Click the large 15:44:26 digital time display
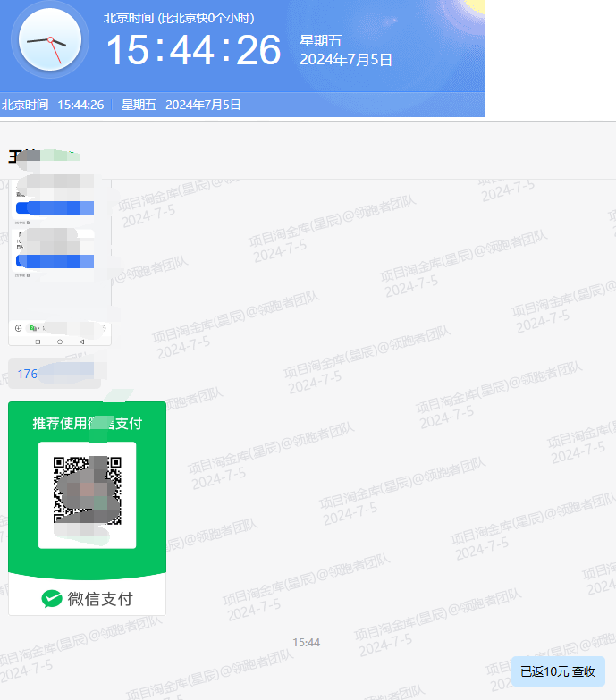 tap(194, 50)
